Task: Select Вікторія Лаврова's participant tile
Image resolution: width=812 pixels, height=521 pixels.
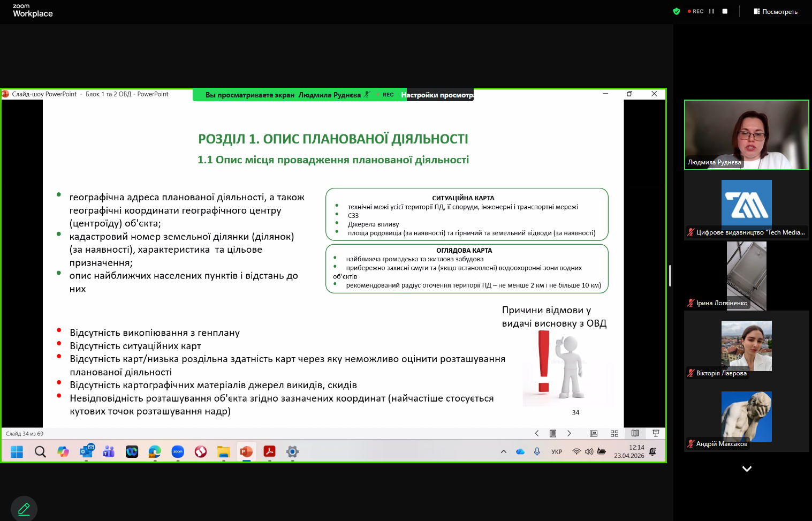Action: pyautogui.click(x=746, y=346)
